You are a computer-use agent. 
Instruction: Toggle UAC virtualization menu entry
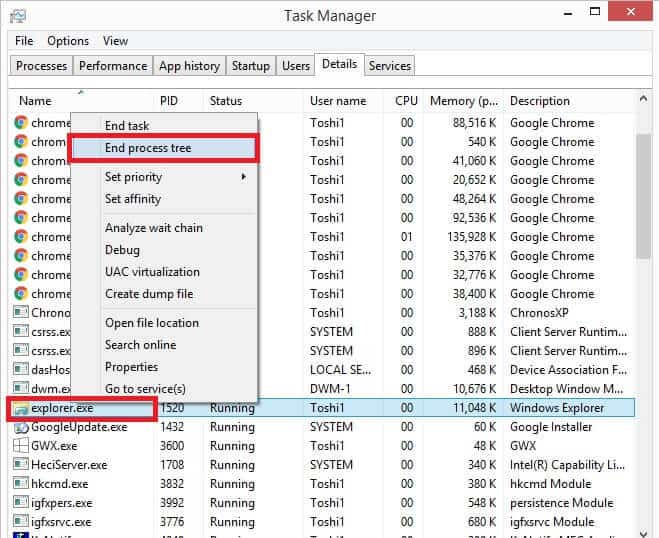pyautogui.click(x=164, y=272)
